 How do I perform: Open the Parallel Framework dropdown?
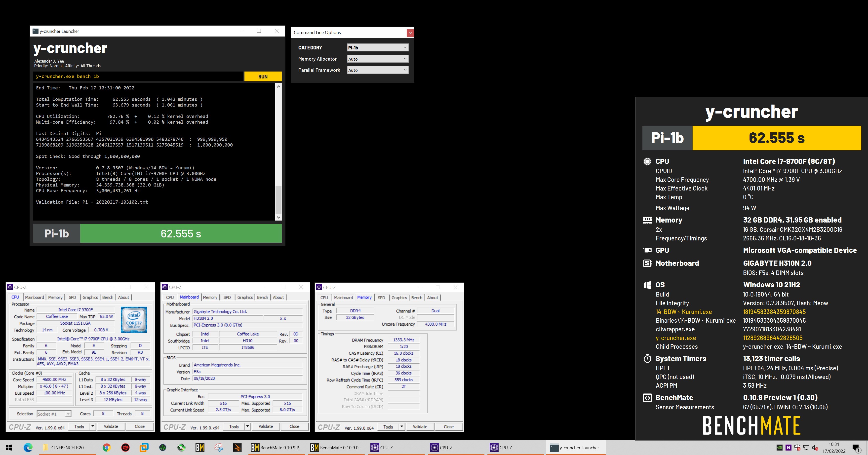point(377,70)
